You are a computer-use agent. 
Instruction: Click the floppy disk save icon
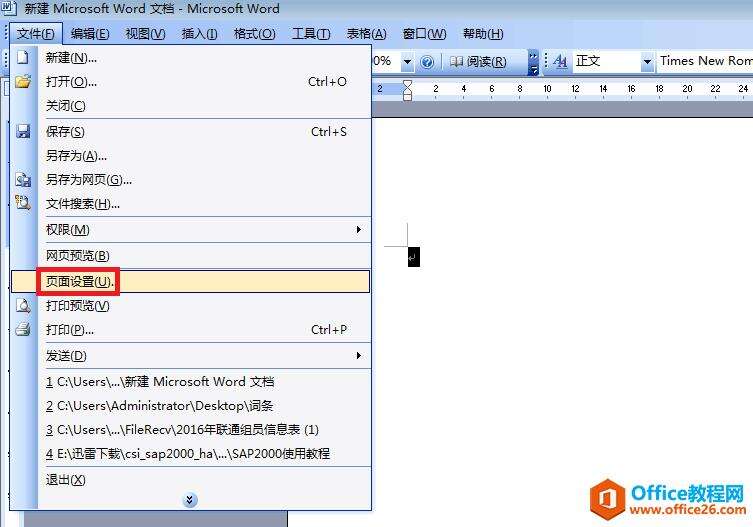click(23, 131)
